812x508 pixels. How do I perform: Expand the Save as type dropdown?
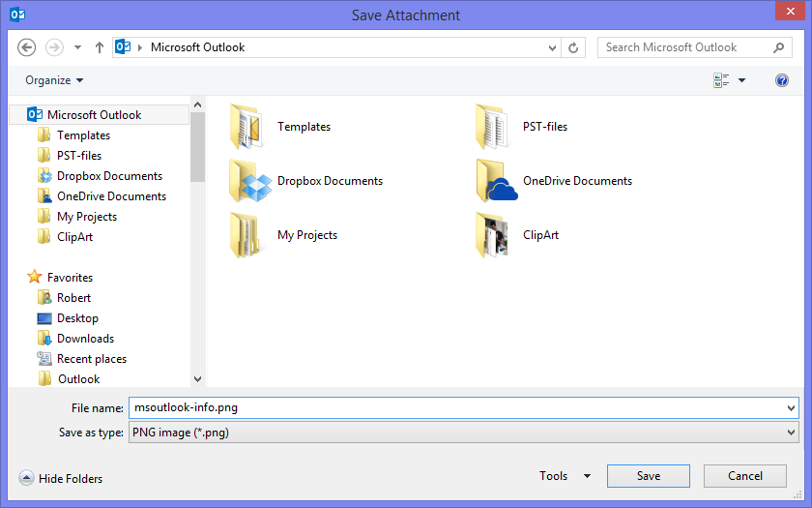[x=792, y=433]
